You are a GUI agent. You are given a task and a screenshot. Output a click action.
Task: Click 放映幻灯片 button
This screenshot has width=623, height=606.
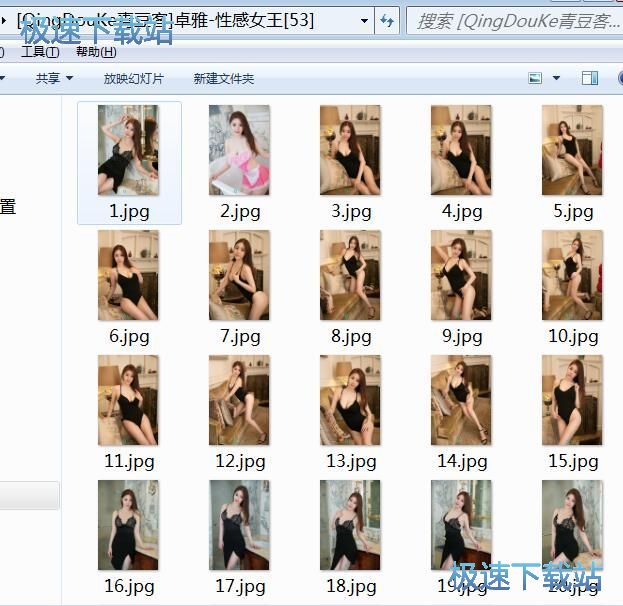[134, 78]
